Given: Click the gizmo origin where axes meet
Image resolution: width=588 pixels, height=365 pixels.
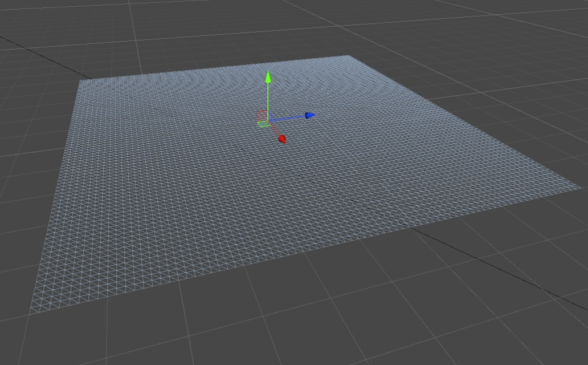Looking at the screenshot, I should point(268,120).
